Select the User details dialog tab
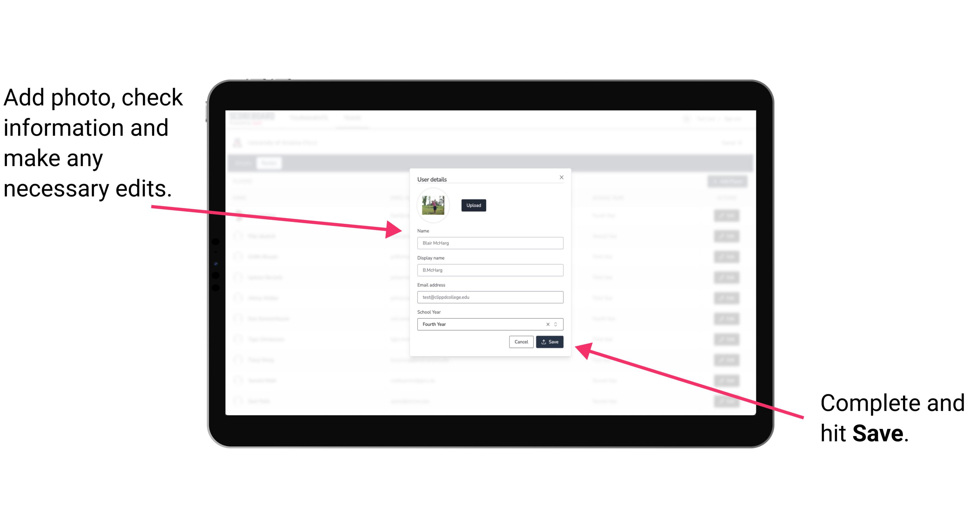980x527 pixels. (433, 179)
